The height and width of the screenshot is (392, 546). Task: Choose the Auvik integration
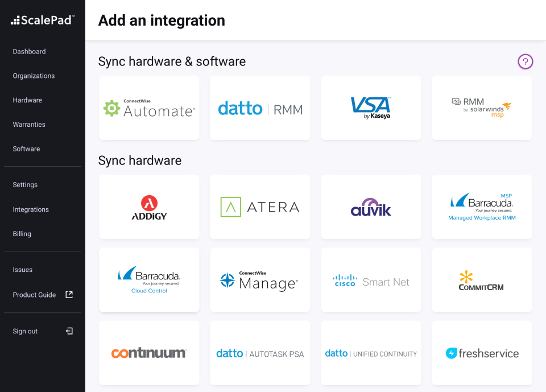[371, 207]
